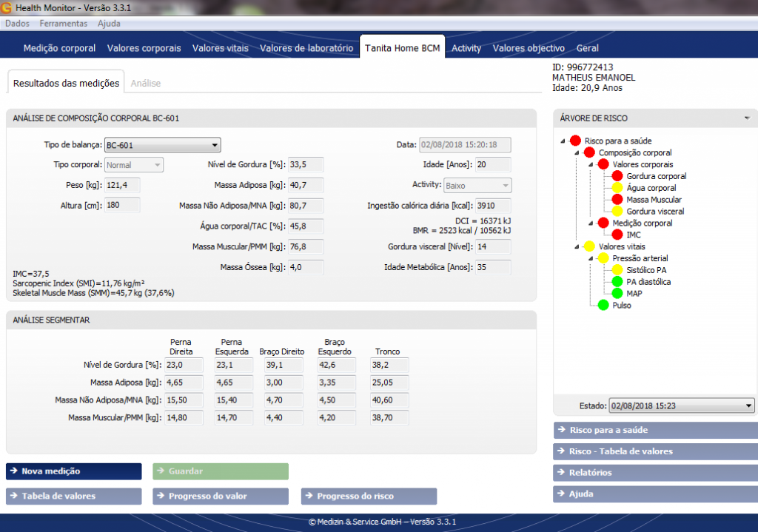
Task: Open the Ferramentas menu
Action: tap(63, 24)
